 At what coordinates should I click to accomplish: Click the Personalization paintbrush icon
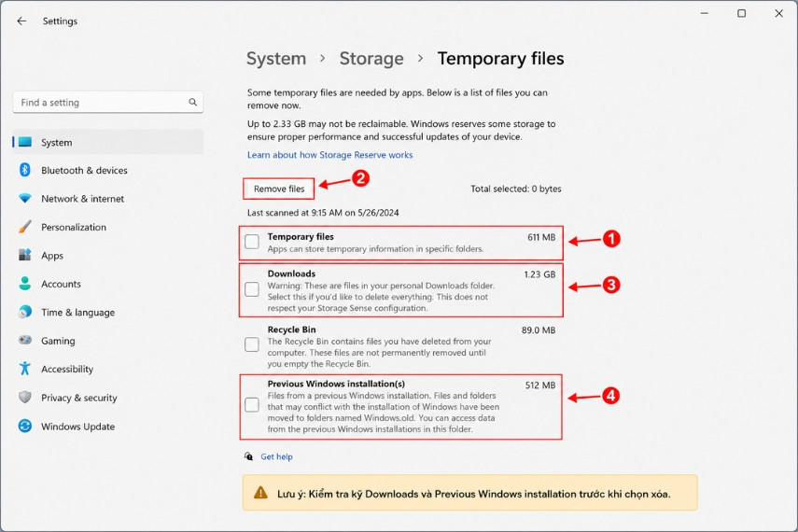(x=25, y=227)
